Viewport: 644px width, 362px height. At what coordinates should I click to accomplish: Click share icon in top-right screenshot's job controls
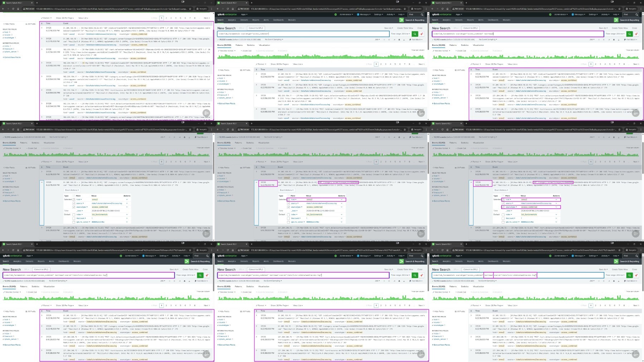pos(610,39)
